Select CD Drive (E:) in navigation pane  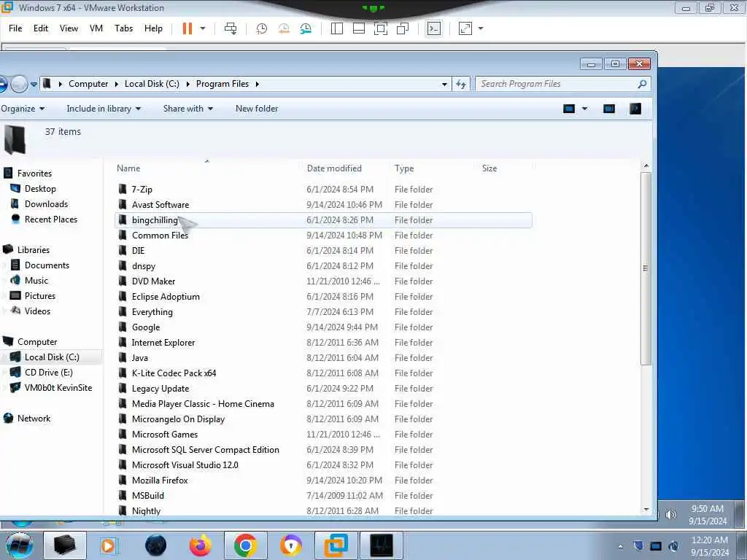click(49, 373)
